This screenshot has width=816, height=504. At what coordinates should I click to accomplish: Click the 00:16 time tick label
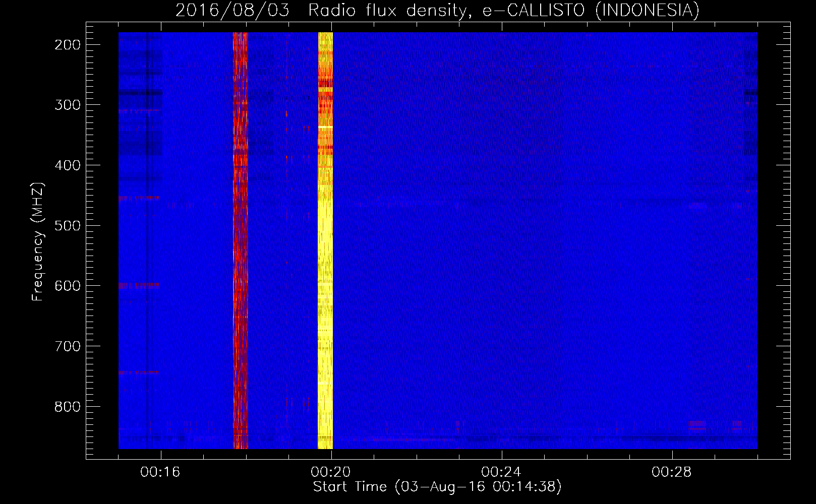point(160,472)
